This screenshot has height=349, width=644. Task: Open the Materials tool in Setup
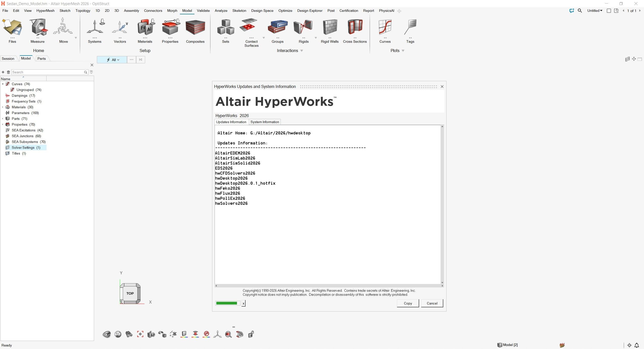(x=145, y=28)
